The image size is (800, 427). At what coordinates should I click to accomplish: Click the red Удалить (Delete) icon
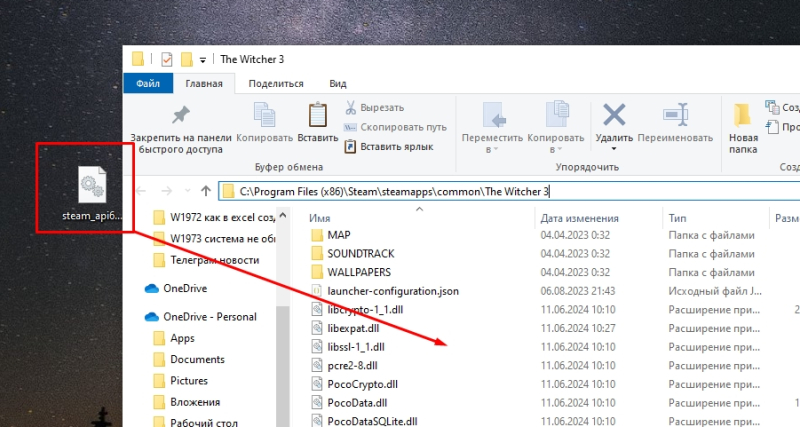pyautogui.click(x=614, y=115)
